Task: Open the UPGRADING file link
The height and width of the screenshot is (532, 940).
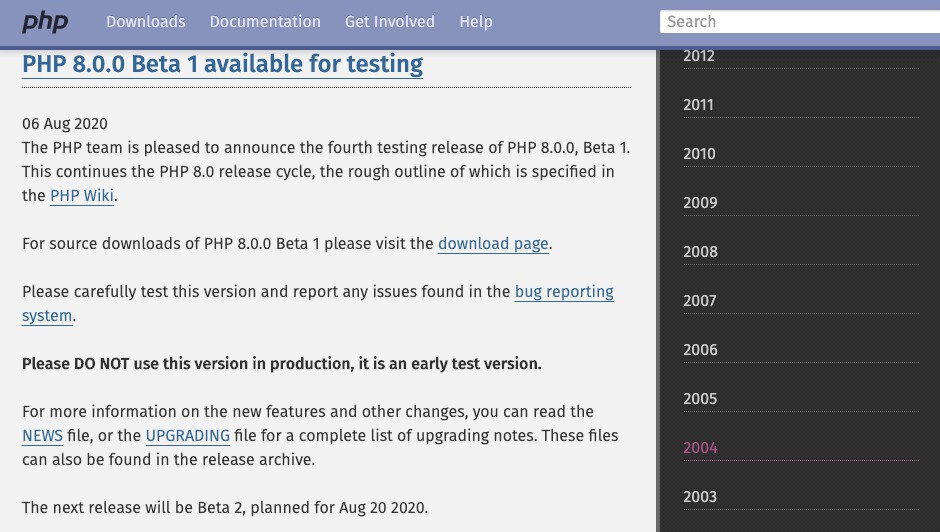Action: coord(188,436)
